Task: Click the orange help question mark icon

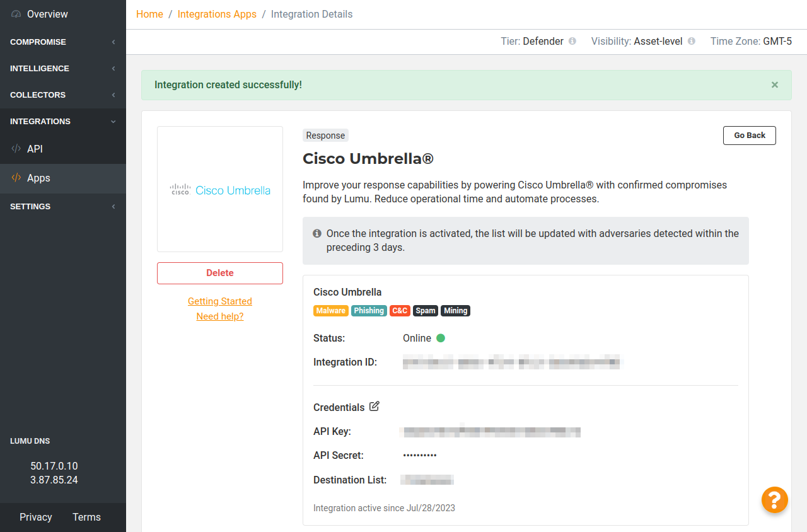Action: (775, 500)
